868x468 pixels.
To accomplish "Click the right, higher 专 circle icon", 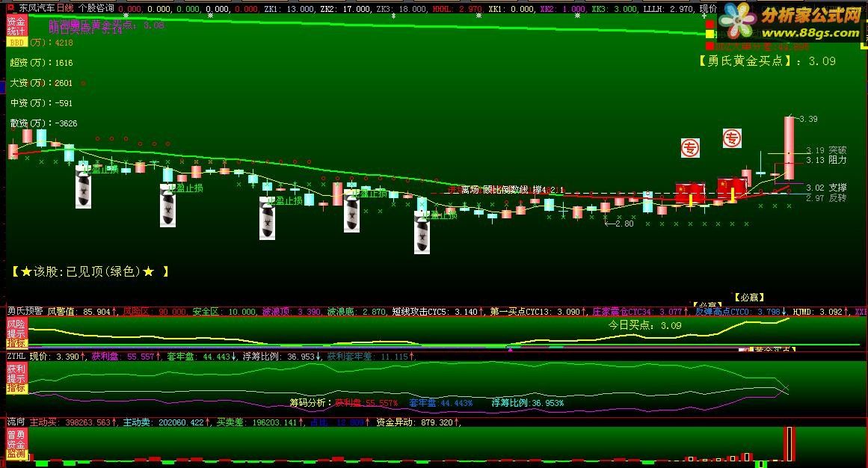I will pos(732,138).
